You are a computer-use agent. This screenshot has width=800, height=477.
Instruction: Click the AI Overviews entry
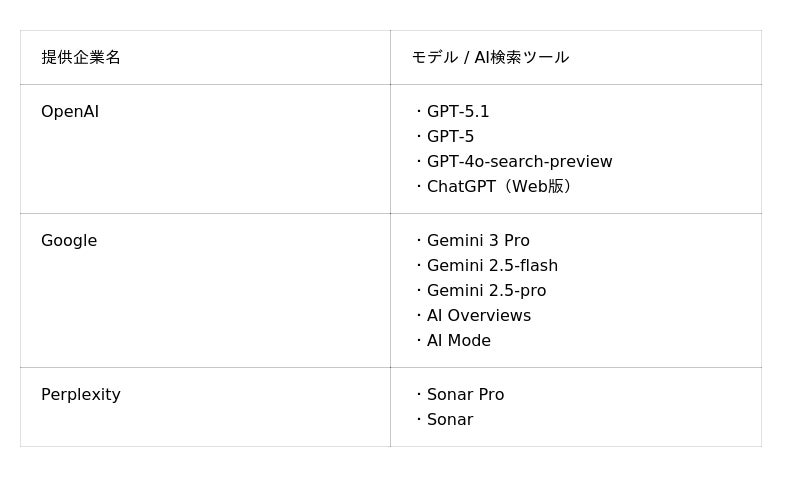479,316
